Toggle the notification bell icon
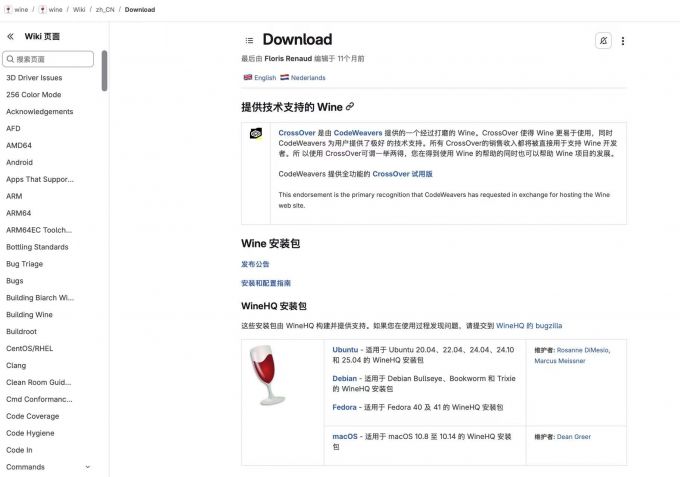This screenshot has width=680, height=477. (603, 41)
